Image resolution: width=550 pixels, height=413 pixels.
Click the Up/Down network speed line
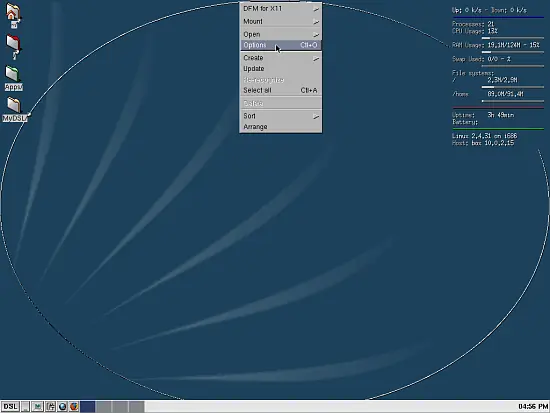tap(489, 10)
